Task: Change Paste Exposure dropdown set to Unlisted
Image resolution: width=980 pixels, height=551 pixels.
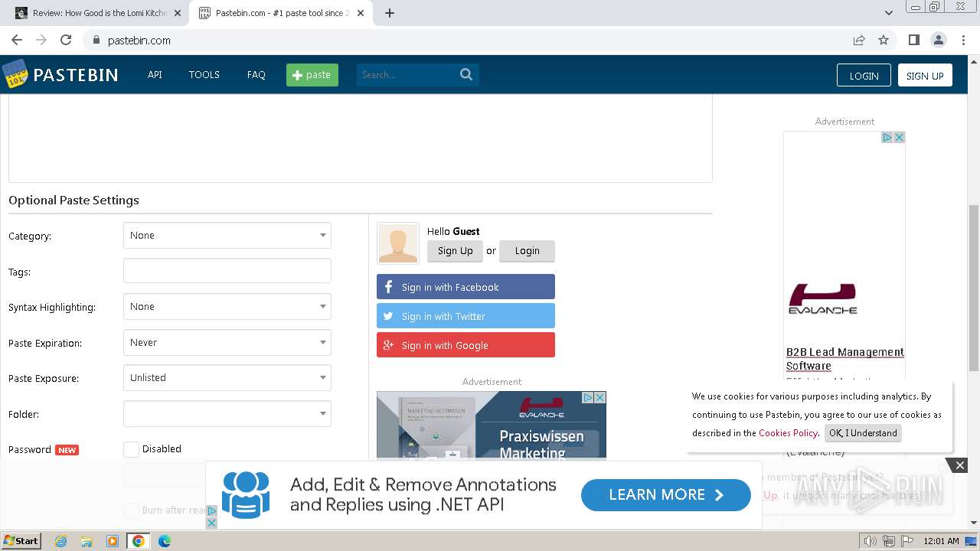Action: tap(227, 378)
